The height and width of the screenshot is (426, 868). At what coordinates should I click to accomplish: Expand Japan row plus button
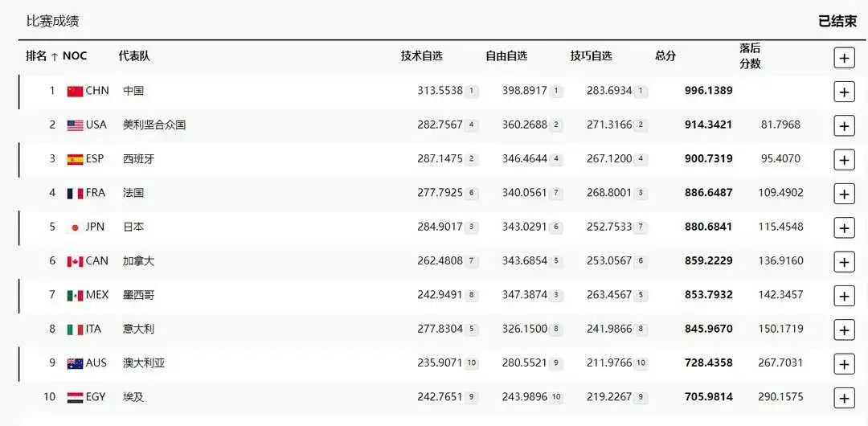pyautogui.click(x=844, y=228)
